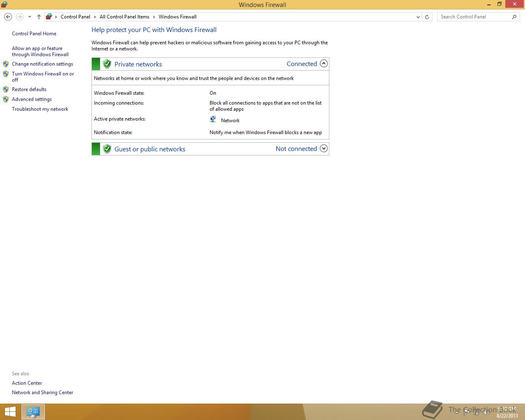The image size is (525, 420).
Task: Click Troubleshoot my network link
Action: tap(40, 109)
